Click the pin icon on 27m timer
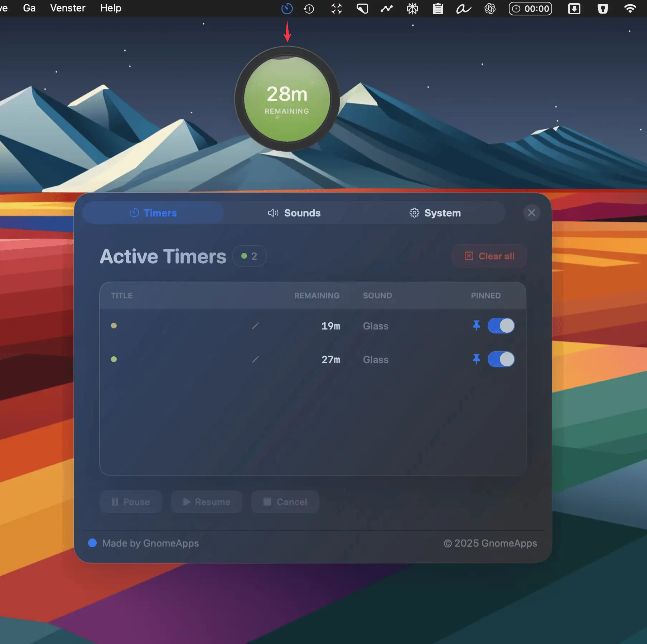The image size is (647, 644). (476, 359)
